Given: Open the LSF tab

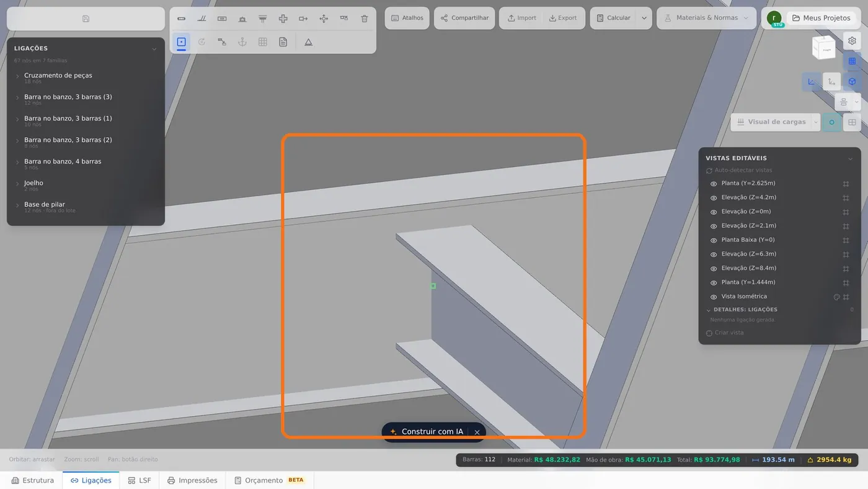Looking at the screenshot, I should point(139,480).
